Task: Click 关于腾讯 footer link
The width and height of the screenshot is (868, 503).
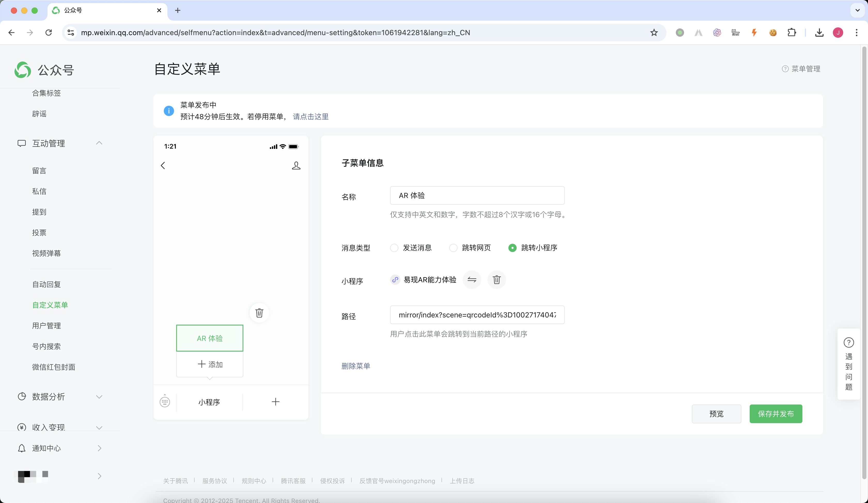Action: (x=175, y=481)
